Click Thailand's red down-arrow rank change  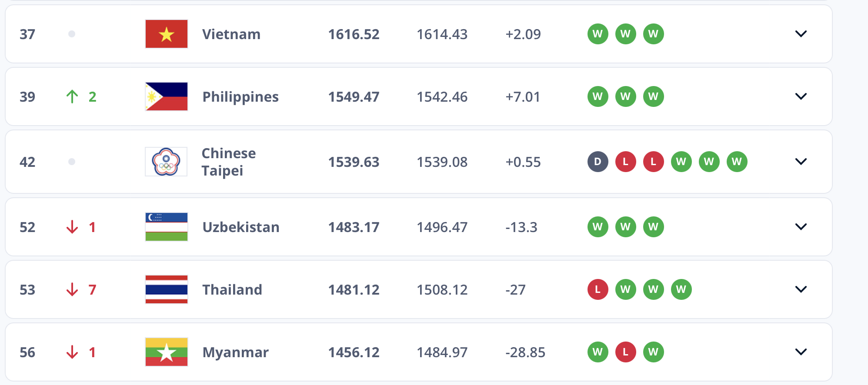(x=73, y=289)
